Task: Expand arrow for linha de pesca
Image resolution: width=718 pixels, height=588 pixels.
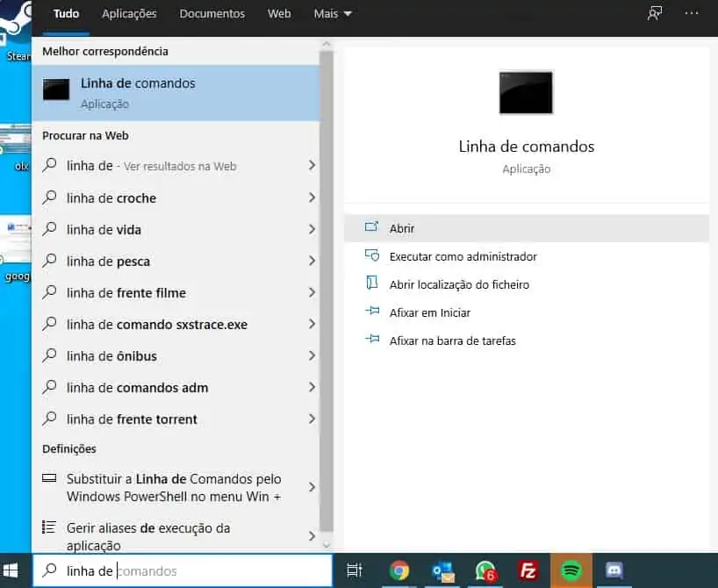Action: pos(312,261)
